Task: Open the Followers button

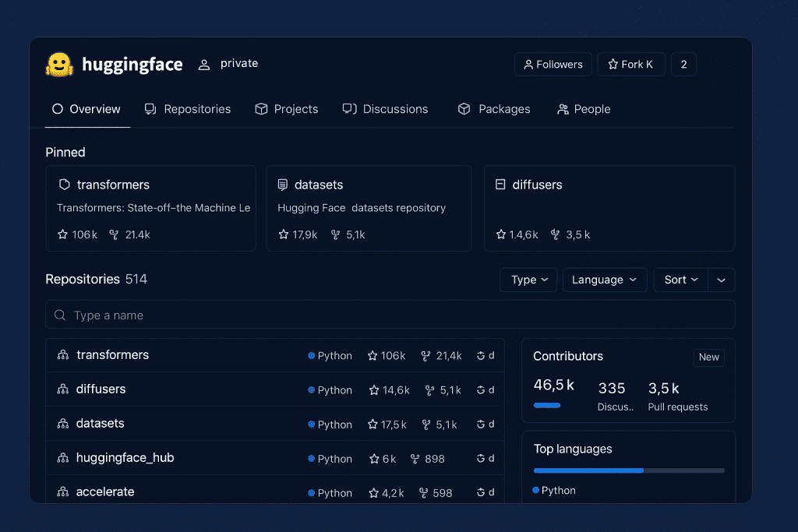Action: [x=553, y=65]
